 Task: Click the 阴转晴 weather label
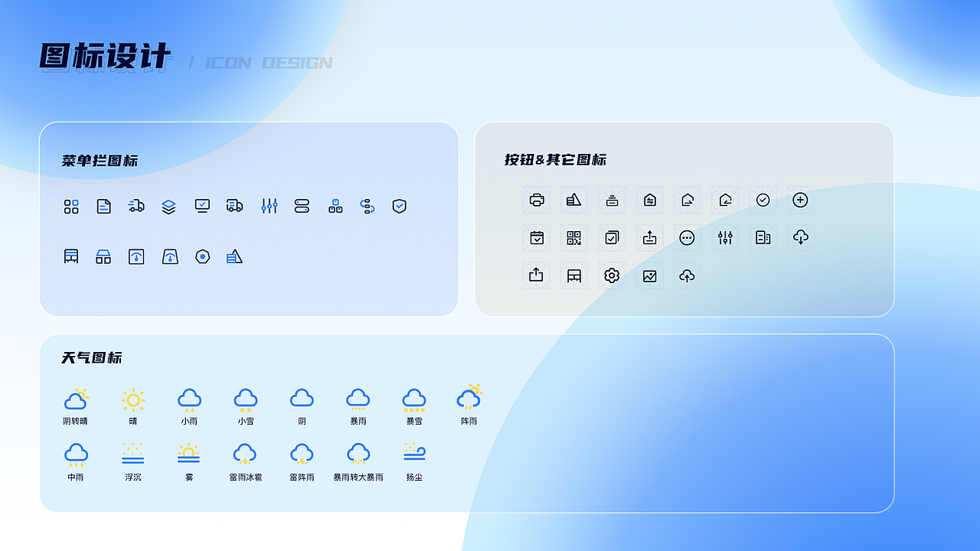[x=77, y=418]
